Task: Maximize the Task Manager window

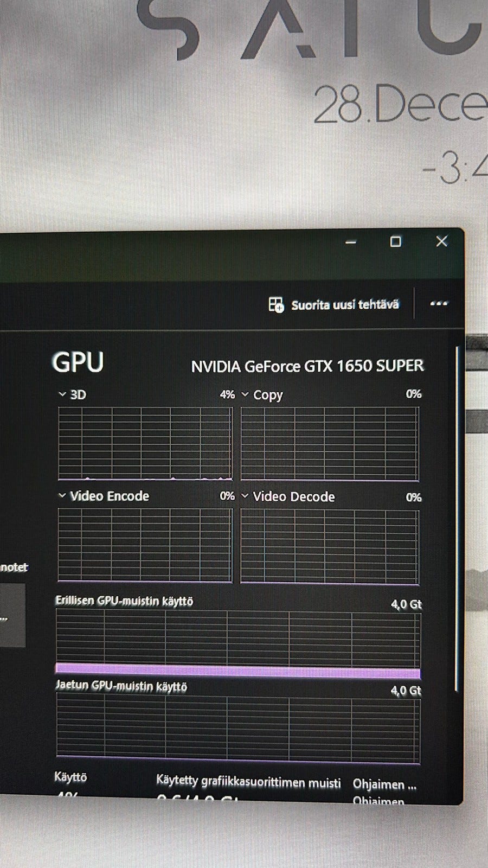Action: tap(396, 241)
